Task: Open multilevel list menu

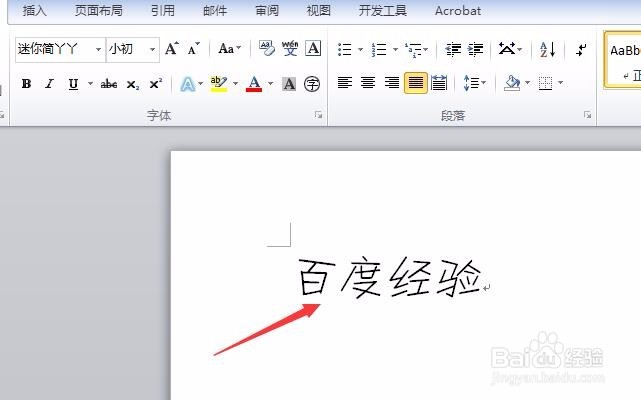Action: (416, 49)
